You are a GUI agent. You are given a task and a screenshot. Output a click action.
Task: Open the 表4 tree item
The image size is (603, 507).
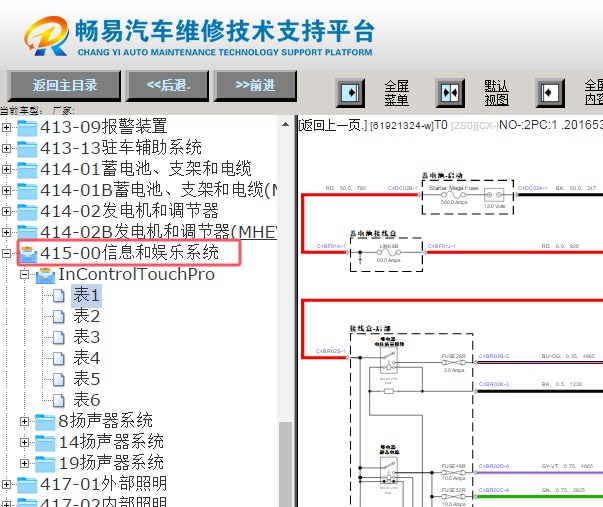87,358
